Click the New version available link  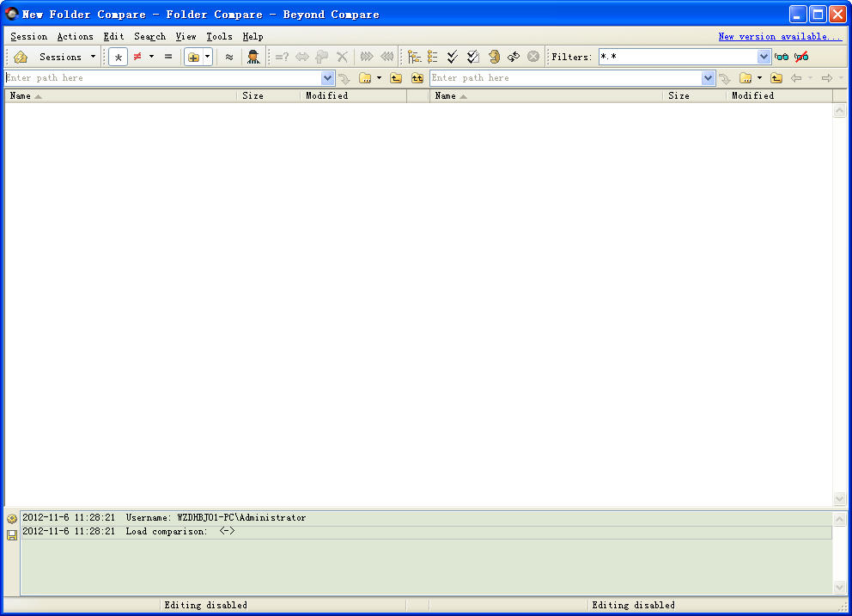[780, 37]
